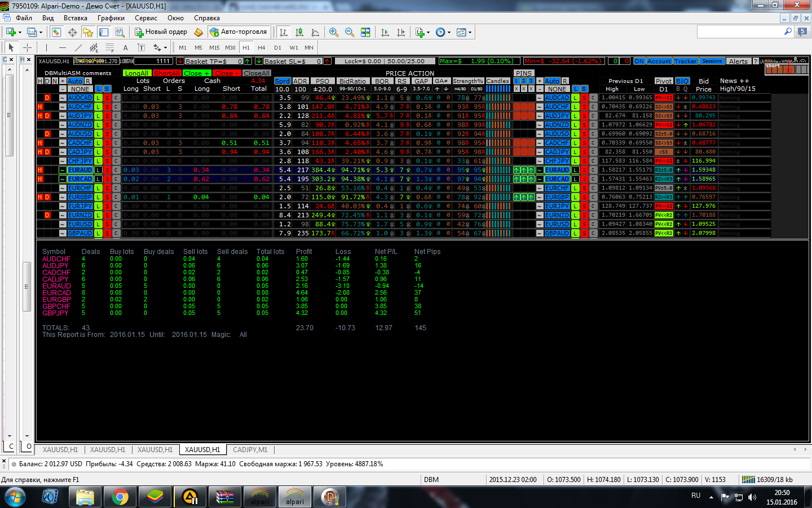This screenshot has width=812, height=508.
Task: Click EURAUD symbol in left list
Action: tap(80, 170)
